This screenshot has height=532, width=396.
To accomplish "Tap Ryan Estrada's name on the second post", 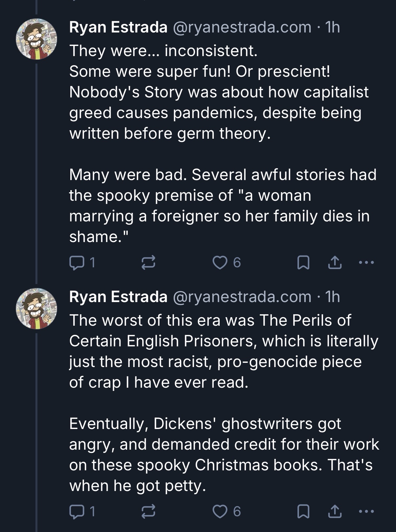I will [118, 297].
